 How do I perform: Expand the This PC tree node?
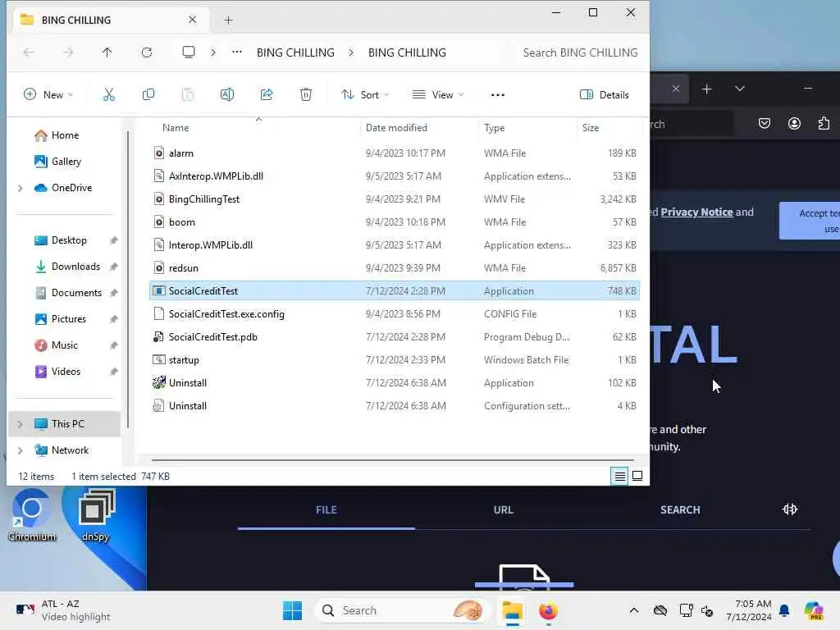tap(21, 424)
